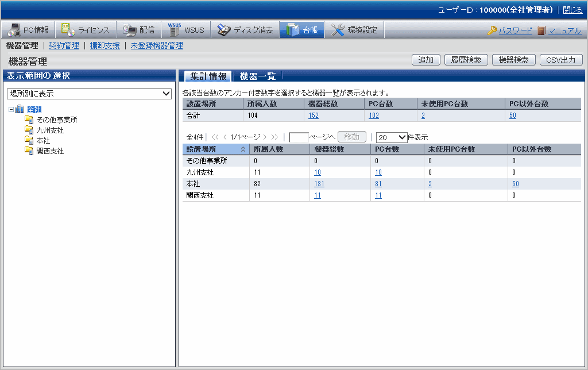Switch to the ディスク消去 menu tab
588x370 pixels.
point(245,30)
